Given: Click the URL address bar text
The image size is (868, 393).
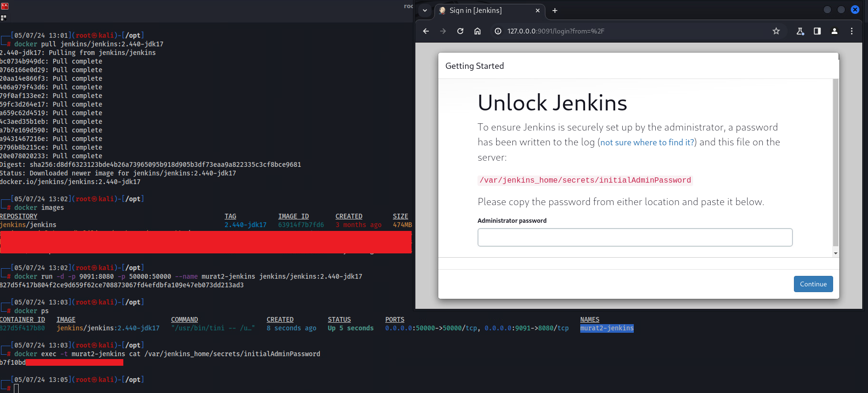Looking at the screenshot, I should pos(556,31).
